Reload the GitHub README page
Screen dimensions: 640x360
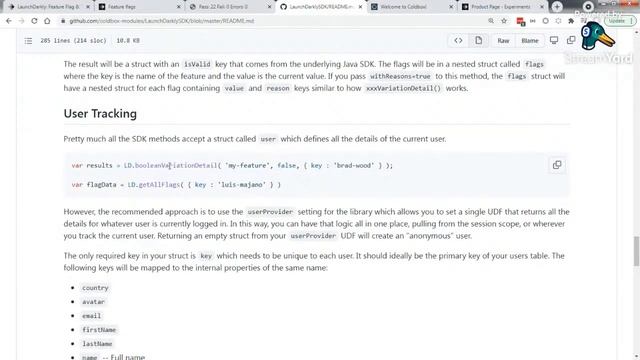[x=34, y=21]
